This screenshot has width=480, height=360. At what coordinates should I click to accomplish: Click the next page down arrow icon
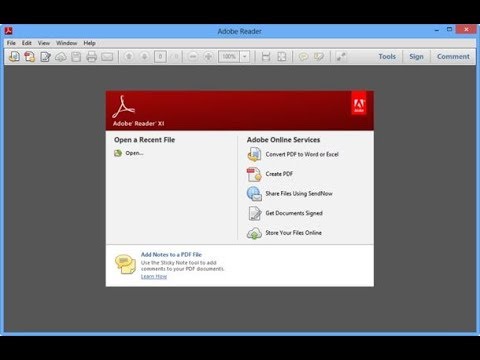click(144, 57)
